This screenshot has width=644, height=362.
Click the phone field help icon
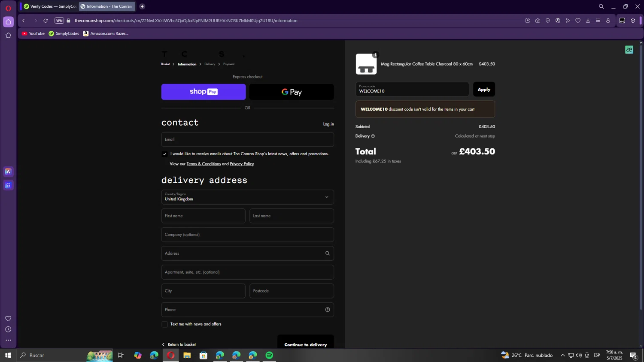click(x=328, y=310)
